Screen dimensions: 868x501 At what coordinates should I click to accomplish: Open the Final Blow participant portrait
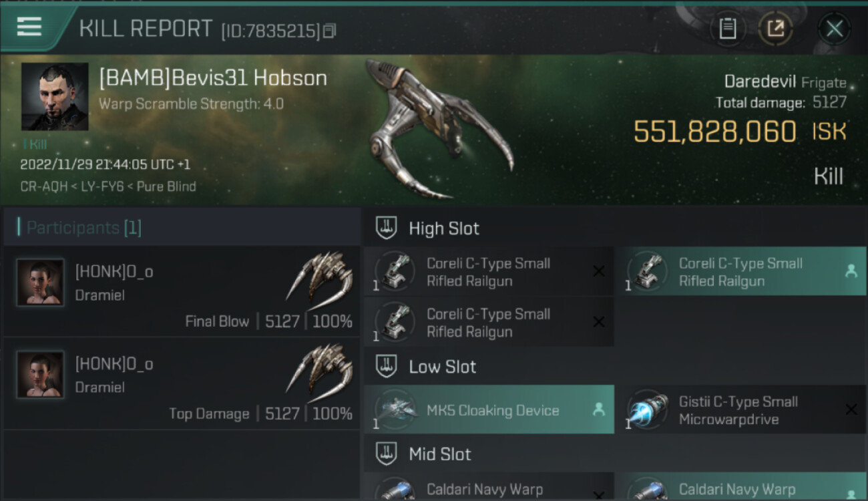(40, 283)
